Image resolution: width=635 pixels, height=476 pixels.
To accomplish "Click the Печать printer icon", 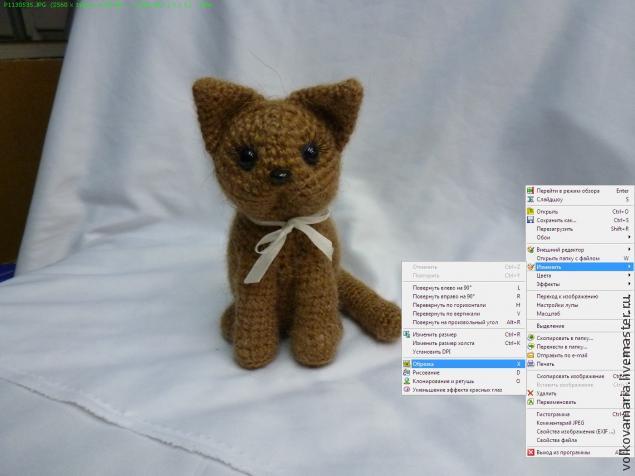I will pos(530,363).
